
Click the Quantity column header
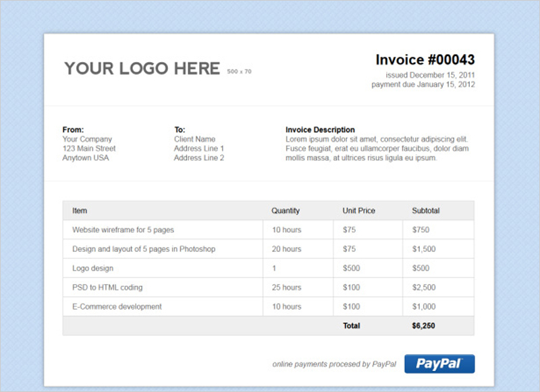(x=286, y=211)
